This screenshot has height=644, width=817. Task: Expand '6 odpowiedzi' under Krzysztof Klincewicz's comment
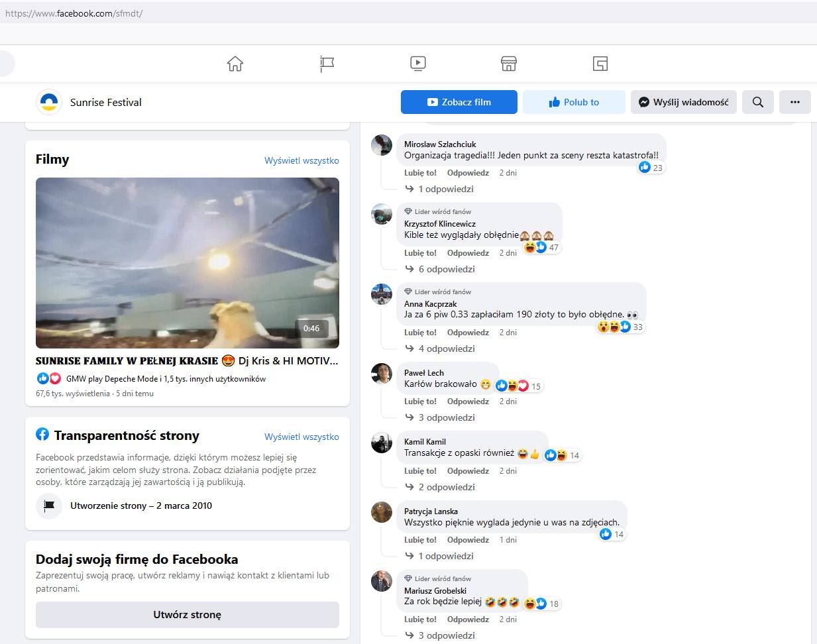tap(446, 269)
